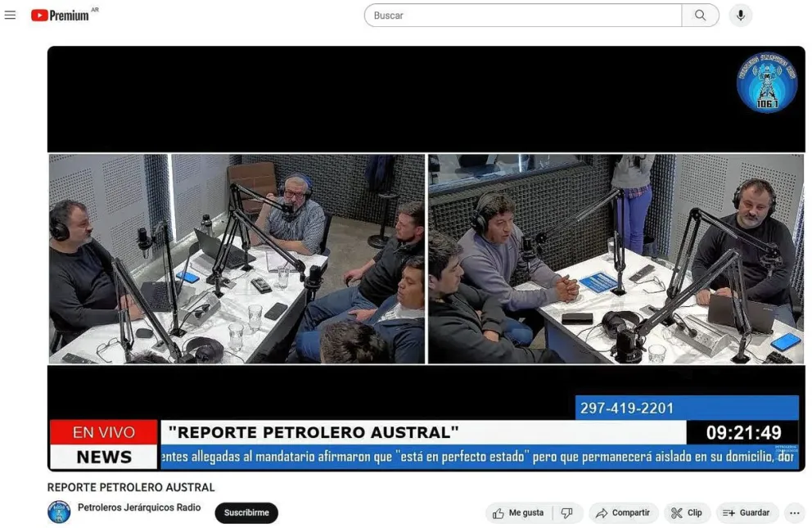Start voice search with microphone icon
812x528 pixels.
741,16
